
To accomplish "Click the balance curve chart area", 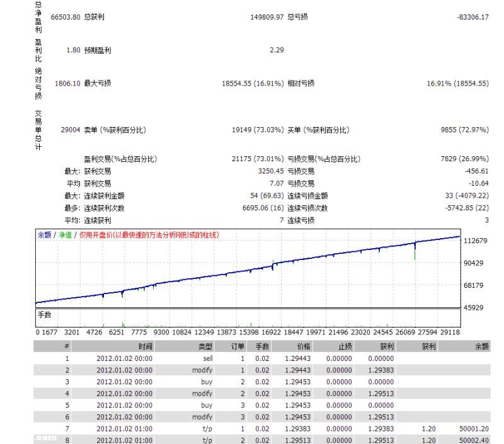I will (x=248, y=268).
